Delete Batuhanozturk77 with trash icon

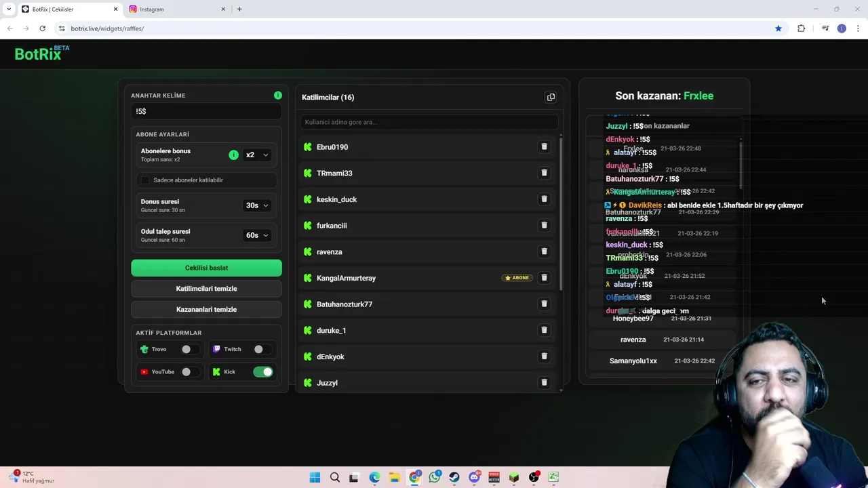tap(544, 304)
